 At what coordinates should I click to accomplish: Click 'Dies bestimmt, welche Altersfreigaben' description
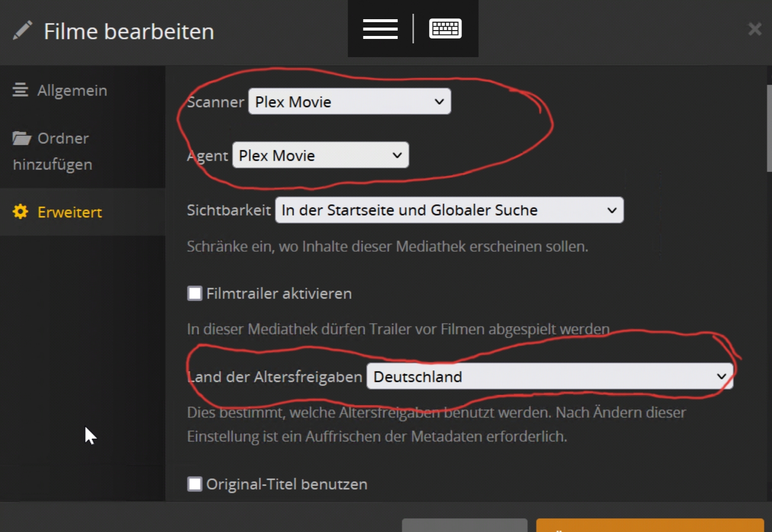tap(436, 424)
